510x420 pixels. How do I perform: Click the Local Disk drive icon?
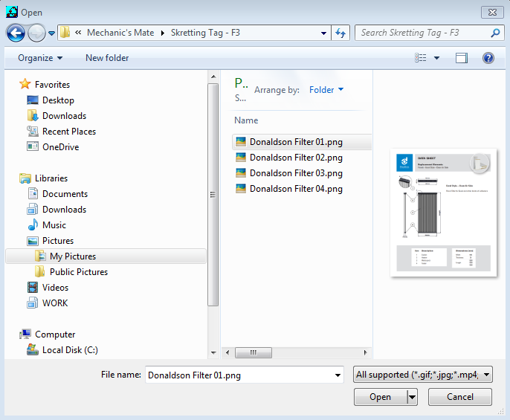point(33,349)
